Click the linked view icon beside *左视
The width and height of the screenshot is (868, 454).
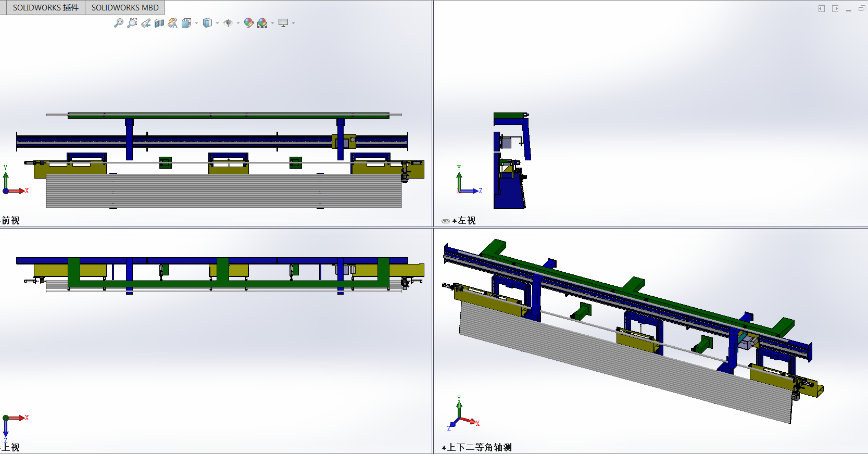coord(446,221)
